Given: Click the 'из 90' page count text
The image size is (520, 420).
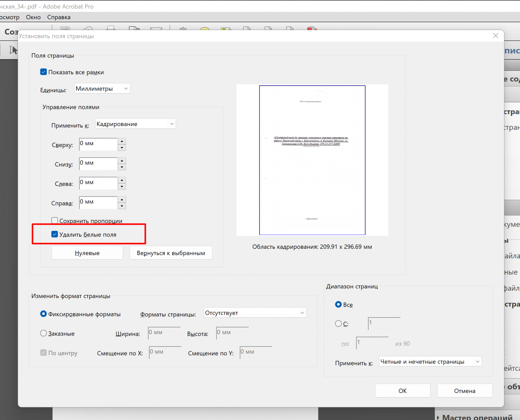Looking at the screenshot, I should (402, 344).
